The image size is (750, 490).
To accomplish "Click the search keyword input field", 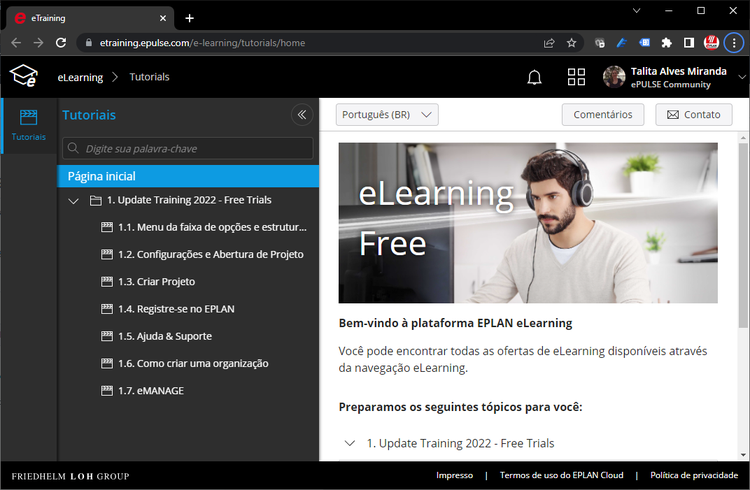I will click(188, 148).
